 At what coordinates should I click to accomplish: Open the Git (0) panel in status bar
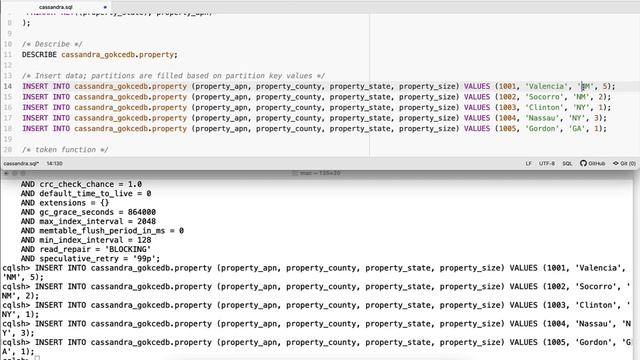click(x=624, y=163)
